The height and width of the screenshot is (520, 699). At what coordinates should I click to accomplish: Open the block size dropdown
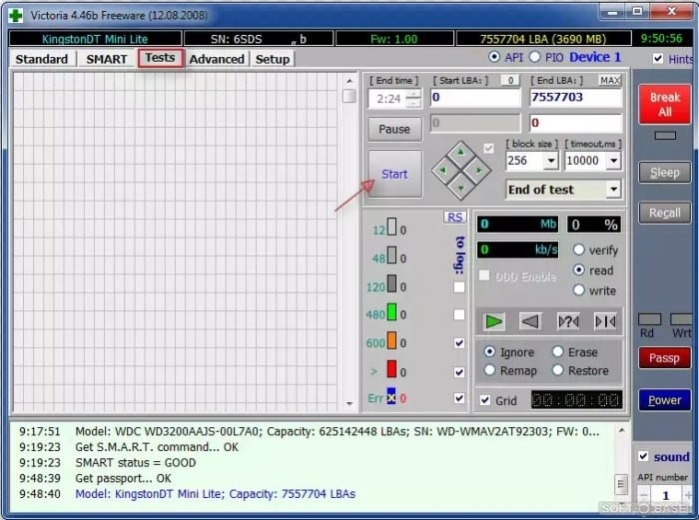pos(551,161)
